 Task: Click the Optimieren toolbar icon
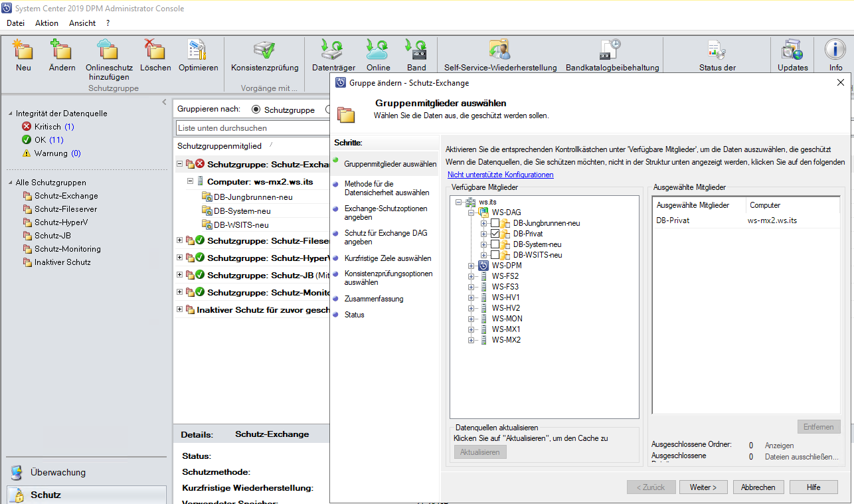tap(197, 49)
